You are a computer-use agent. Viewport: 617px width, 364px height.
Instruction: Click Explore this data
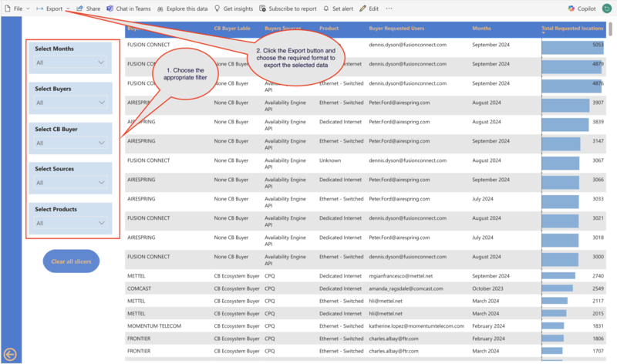click(182, 8)
